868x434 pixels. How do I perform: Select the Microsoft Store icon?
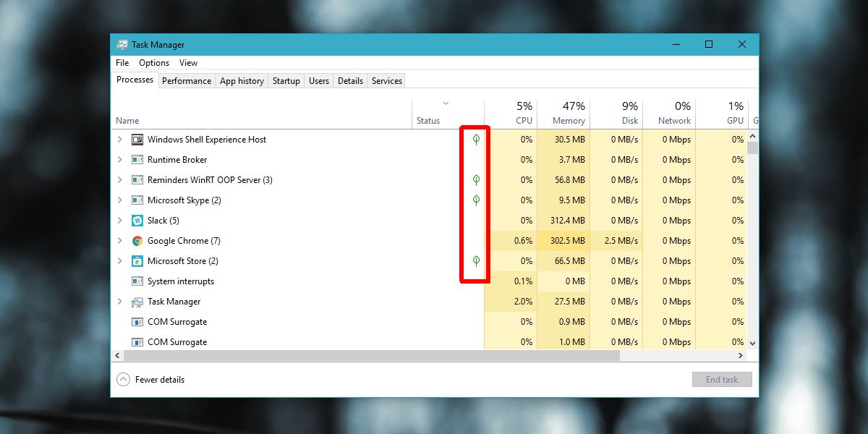click(x=137, y=261)
